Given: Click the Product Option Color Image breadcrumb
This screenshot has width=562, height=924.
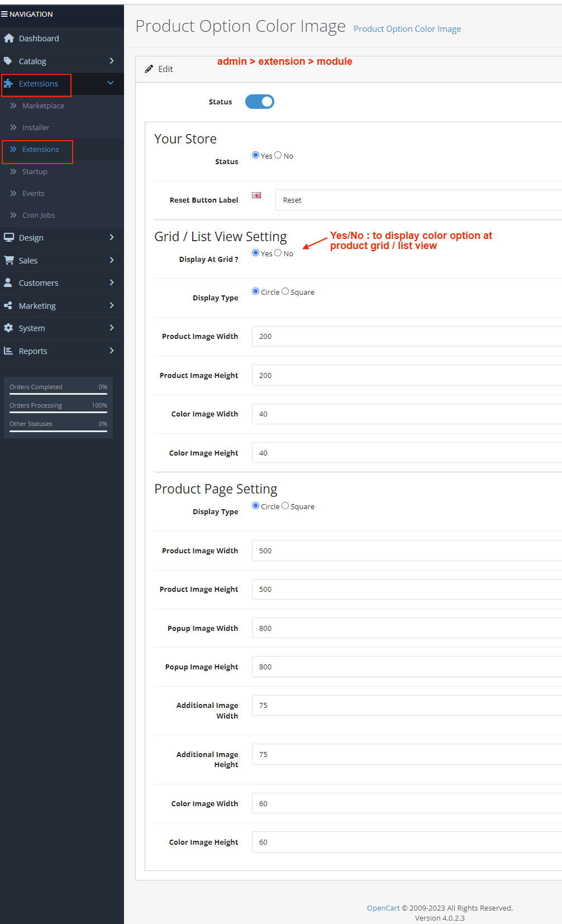Looking at the screenshot, I should pos(407,29).
